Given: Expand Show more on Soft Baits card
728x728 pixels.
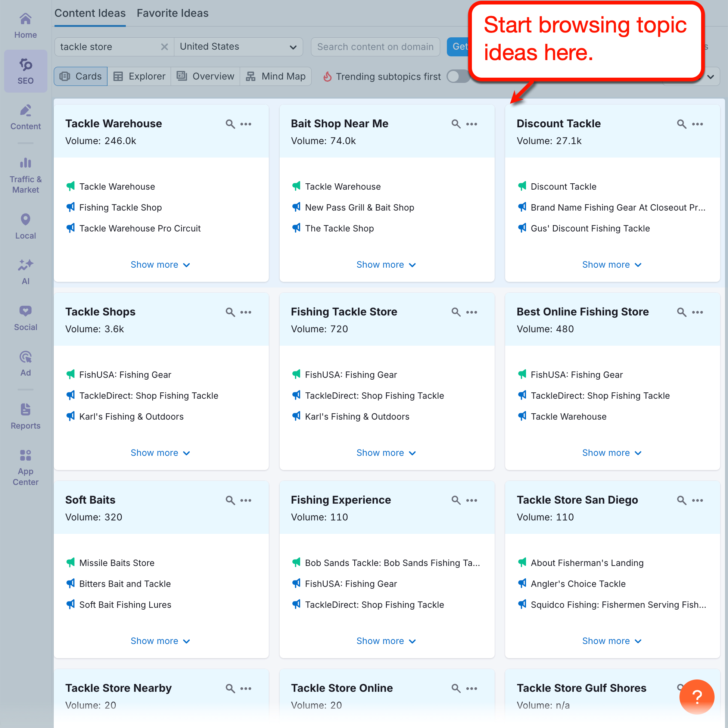Looking at the screenshot, I should pyautogui.click(x=161, y=641).
